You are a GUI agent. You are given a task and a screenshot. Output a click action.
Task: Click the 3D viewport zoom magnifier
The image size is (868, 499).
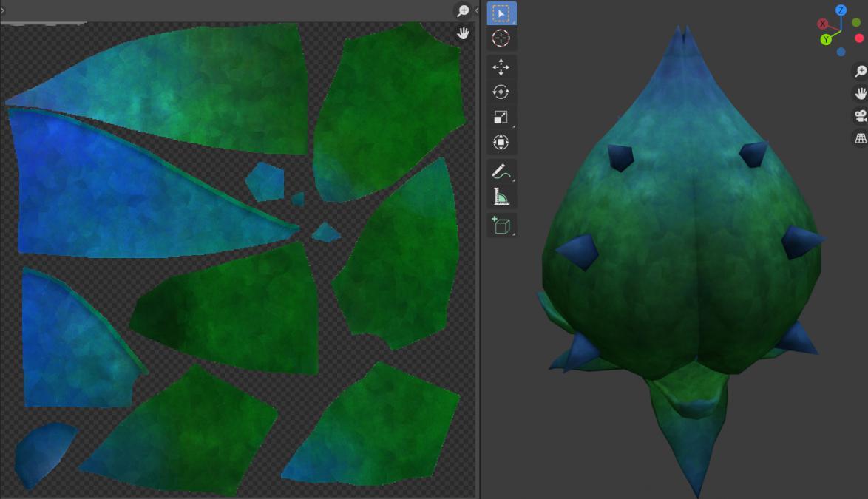(x=860, y=71)
